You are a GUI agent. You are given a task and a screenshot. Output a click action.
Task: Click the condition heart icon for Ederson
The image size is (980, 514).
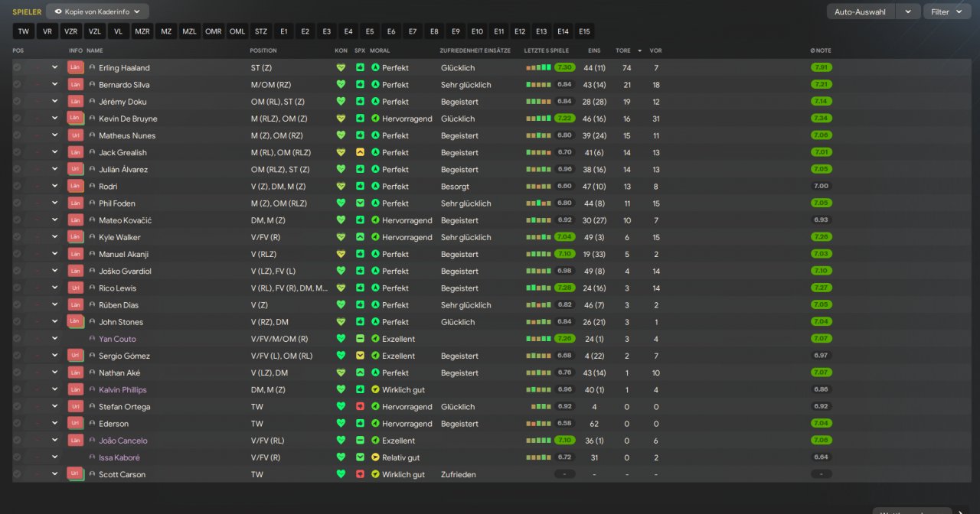[x=341, y=424]
